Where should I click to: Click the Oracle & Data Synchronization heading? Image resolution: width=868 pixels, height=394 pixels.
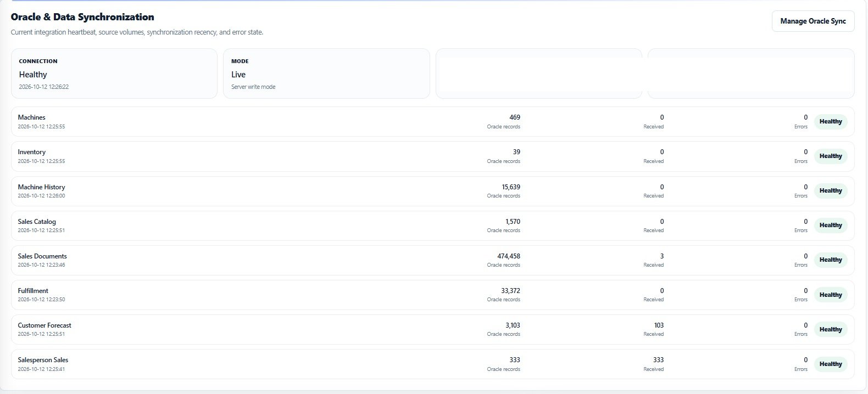tap(82, 17)
